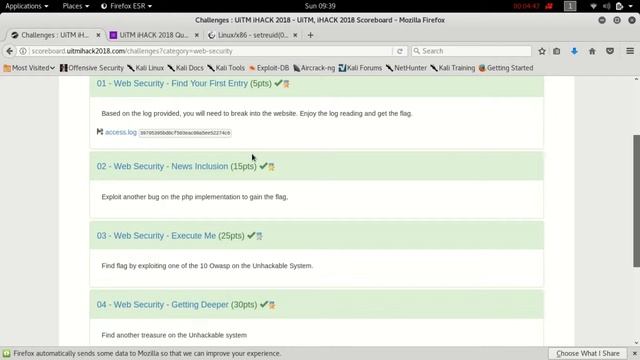This screenshot has height=360, width=640.
Task: Click the Firefox Search field
Action: click(x=471, y=51)
